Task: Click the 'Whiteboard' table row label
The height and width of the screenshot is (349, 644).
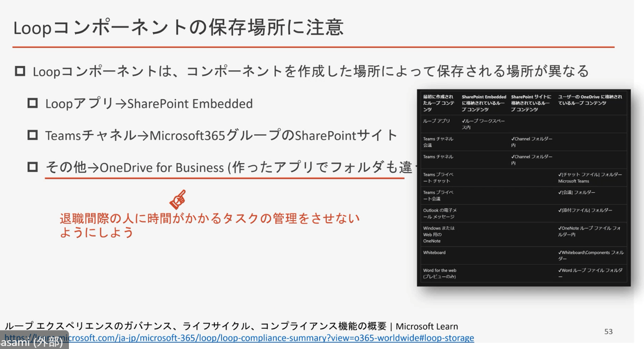Action: coord(434,252)
